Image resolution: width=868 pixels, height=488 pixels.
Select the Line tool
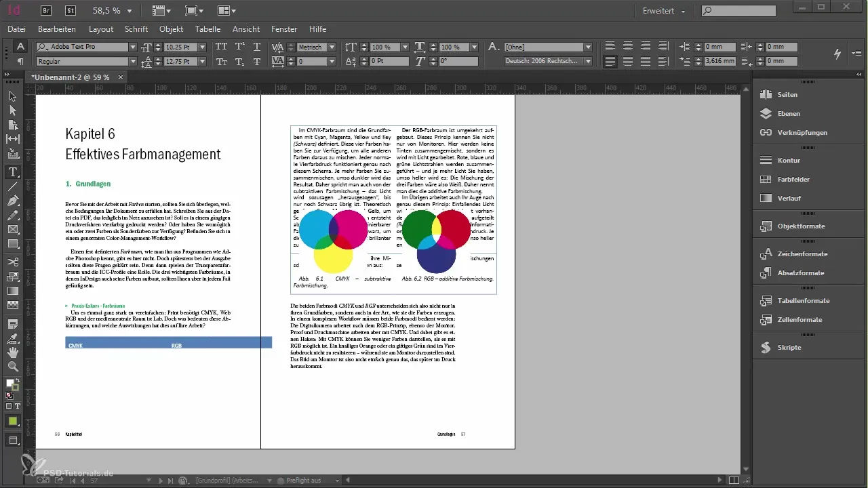click(x=13, y=186)
